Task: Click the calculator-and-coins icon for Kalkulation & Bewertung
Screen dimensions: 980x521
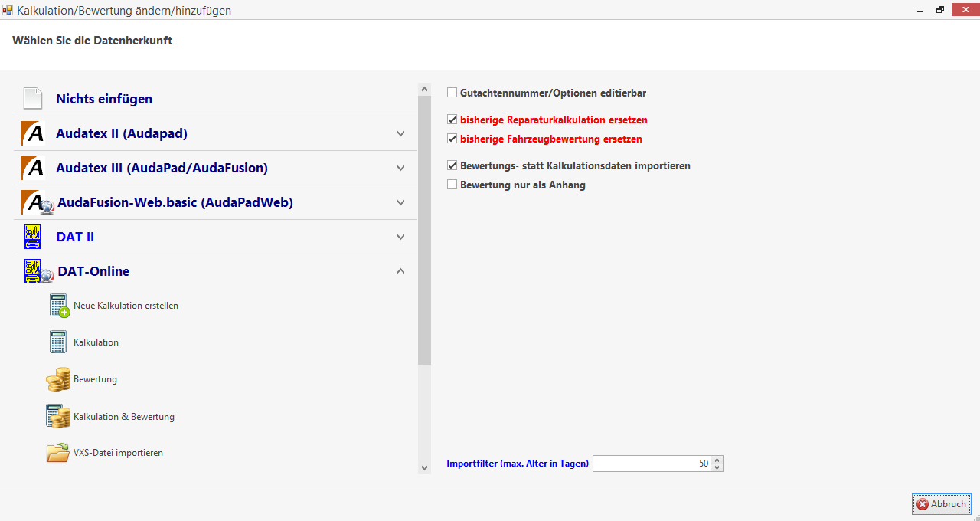Action: [58, 417]
